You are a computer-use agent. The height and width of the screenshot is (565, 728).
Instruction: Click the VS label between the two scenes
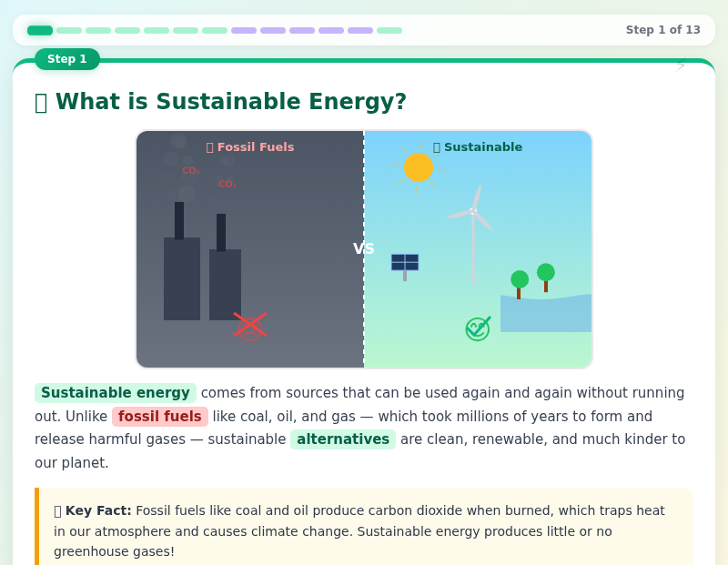364,247
